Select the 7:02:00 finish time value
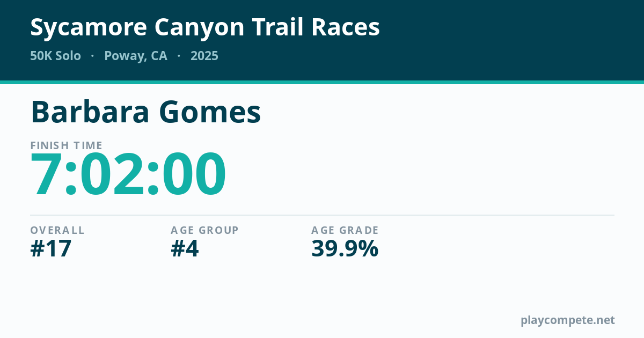Image resolution: width=644 pixels, height=338 pixels. tap(128, 175)
